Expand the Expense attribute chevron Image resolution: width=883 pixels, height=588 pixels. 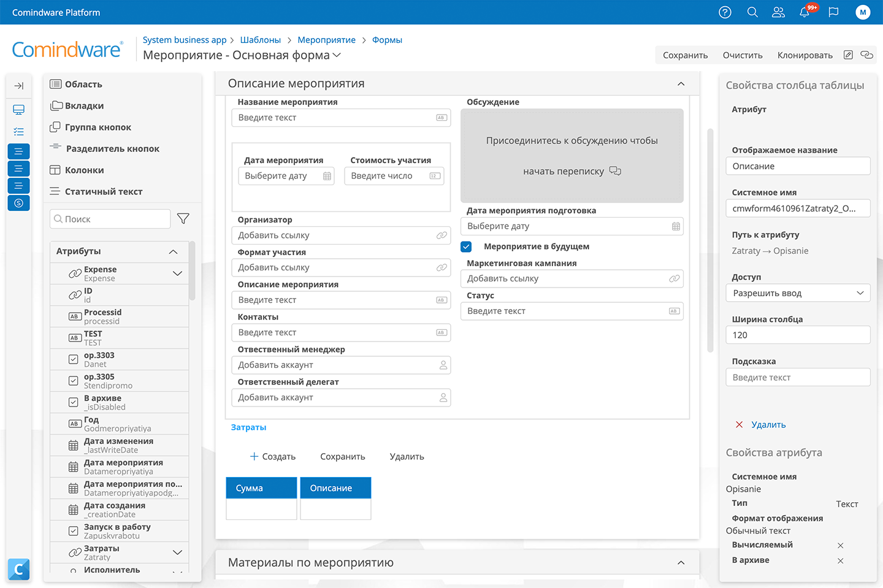tap(177, 273)
